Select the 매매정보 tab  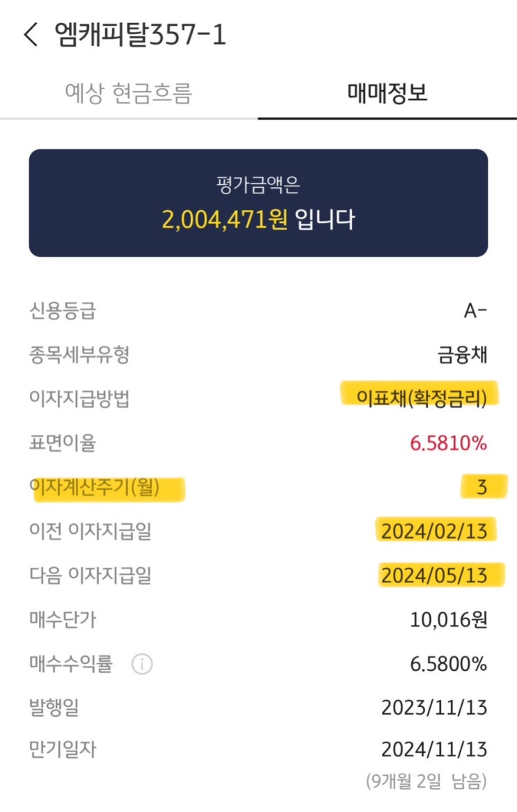(387, 93)
